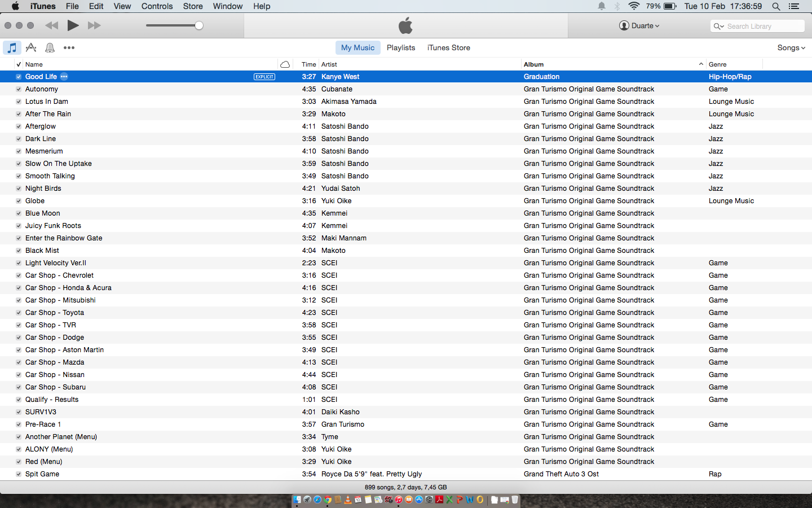812x508 pixels.
Task: Toggle the After The Rain checkbox
Action: 19,114
